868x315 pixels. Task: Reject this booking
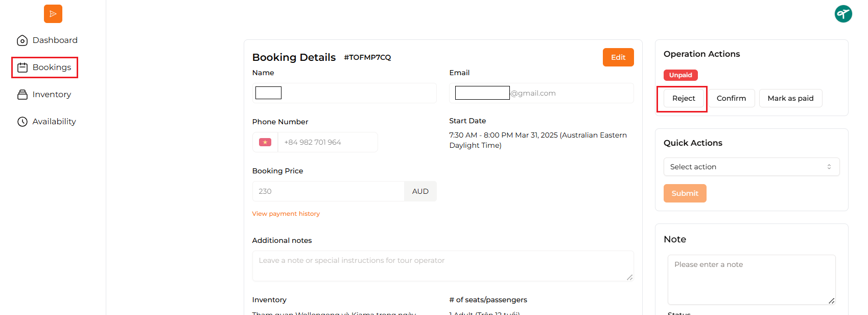(x=684, y=98)
